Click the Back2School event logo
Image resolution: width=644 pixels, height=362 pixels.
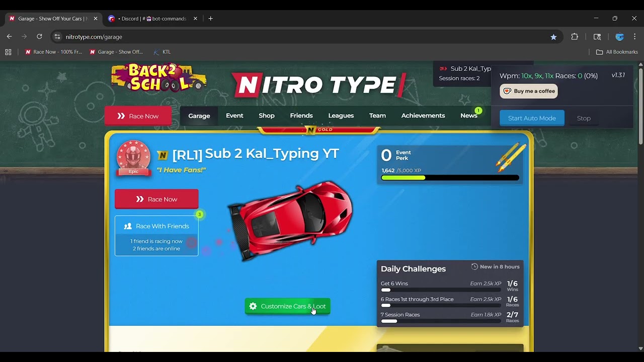(x=158, y=77)
